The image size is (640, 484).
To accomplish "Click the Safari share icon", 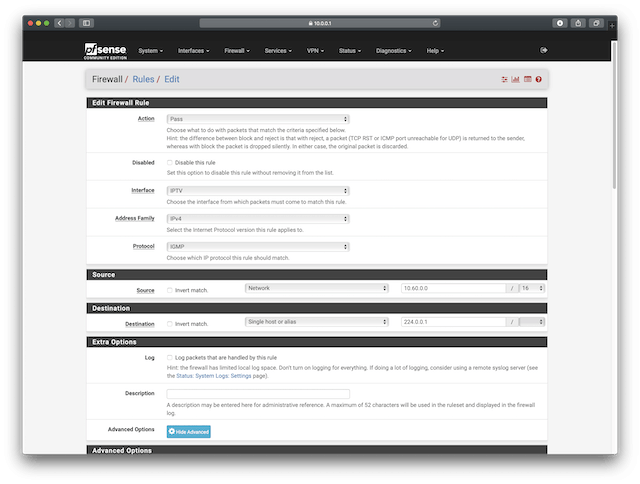I will point(578,23).
